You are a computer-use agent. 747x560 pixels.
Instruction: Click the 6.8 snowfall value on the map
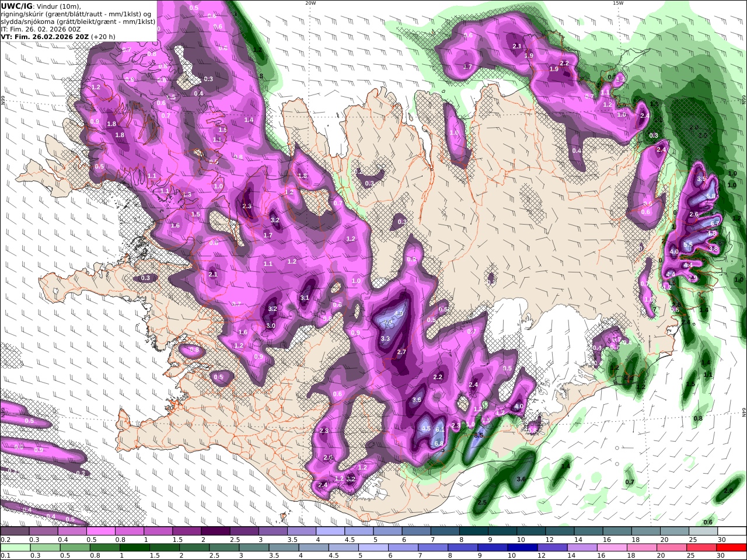(x=439, y=443)
